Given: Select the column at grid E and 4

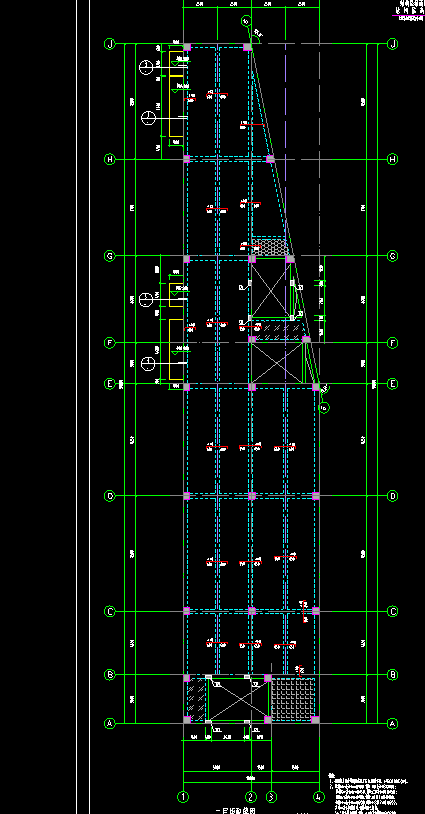Looking at the screenshot, I should pos(316,386).
